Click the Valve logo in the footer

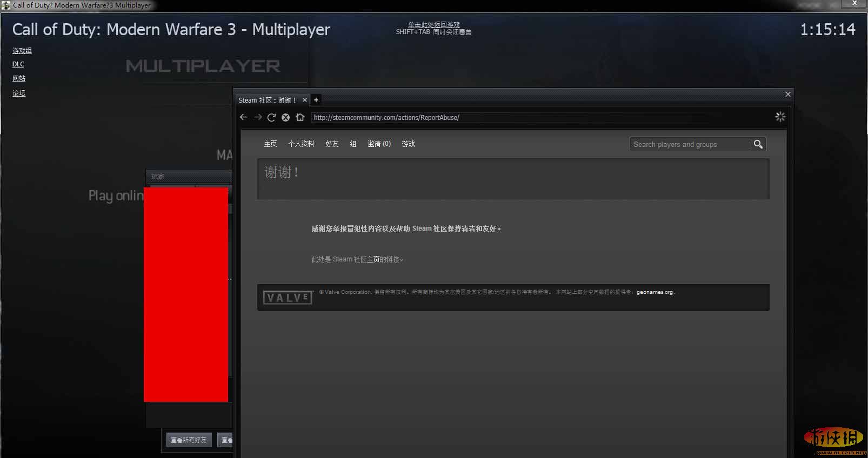[288, 298]
